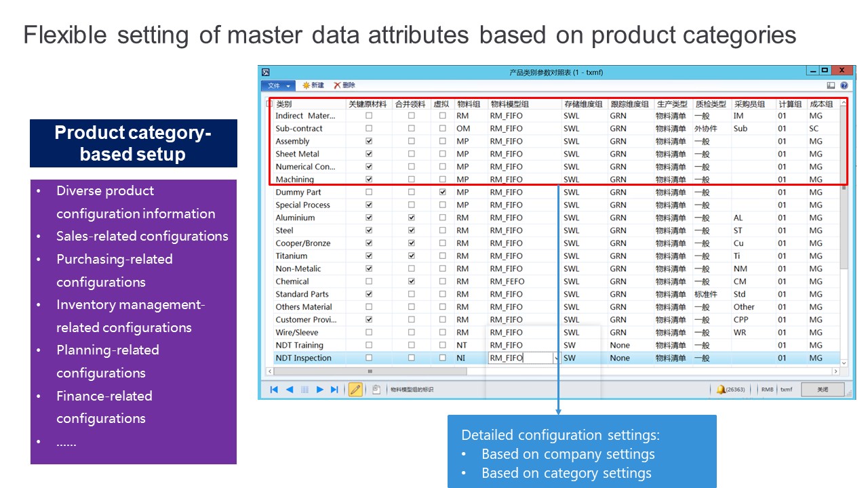Click OM cell in Sub-contract row

[x=471, y=128]
